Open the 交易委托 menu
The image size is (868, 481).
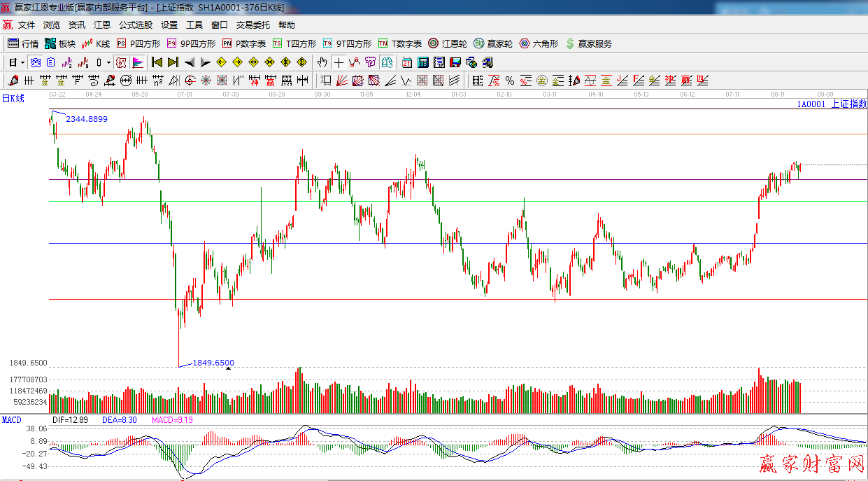pos(252,25)
